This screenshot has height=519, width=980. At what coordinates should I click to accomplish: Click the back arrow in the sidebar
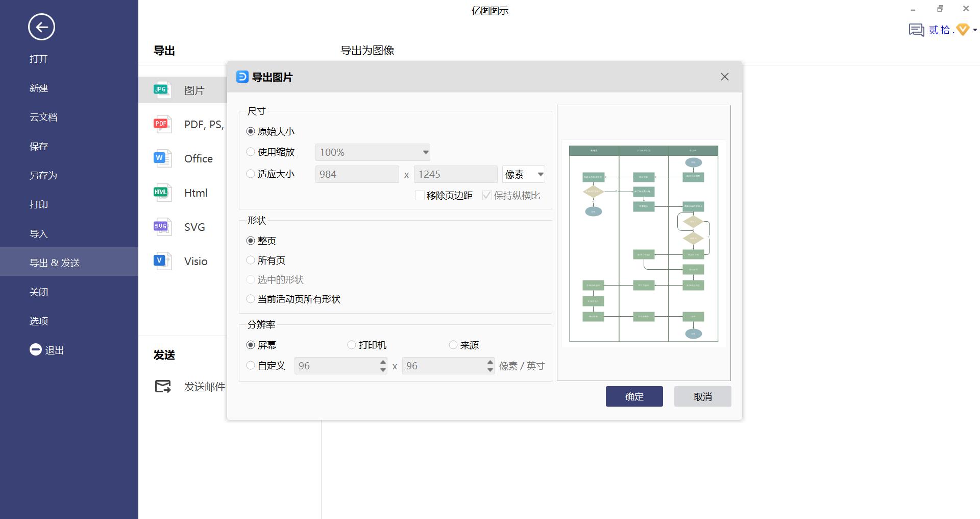coord(41,27)
